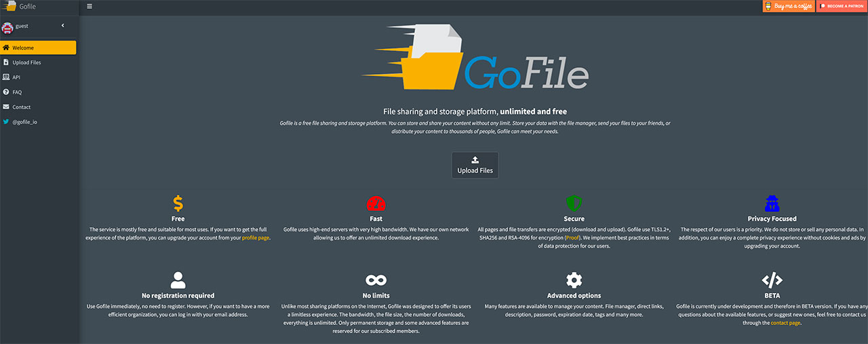Open the API sidebar entry

39,77
